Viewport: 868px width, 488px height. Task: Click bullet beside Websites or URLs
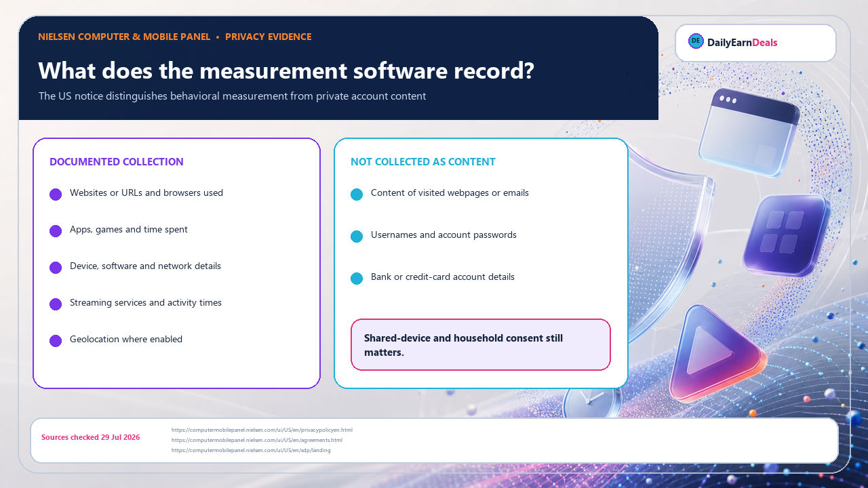click(56, 195)
